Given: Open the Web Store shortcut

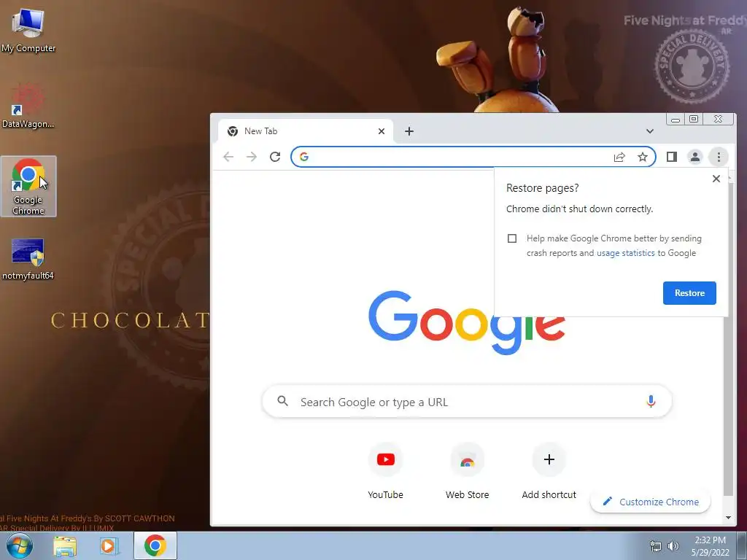Looking at the screenshot, I should point(468,472).
